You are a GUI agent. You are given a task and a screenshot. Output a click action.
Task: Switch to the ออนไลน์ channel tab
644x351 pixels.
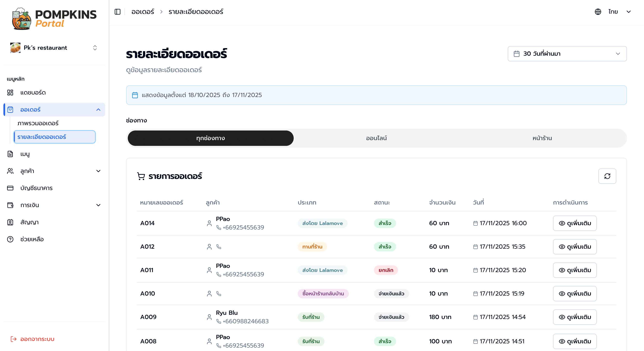pyautogui.click(x=376, y=138)
